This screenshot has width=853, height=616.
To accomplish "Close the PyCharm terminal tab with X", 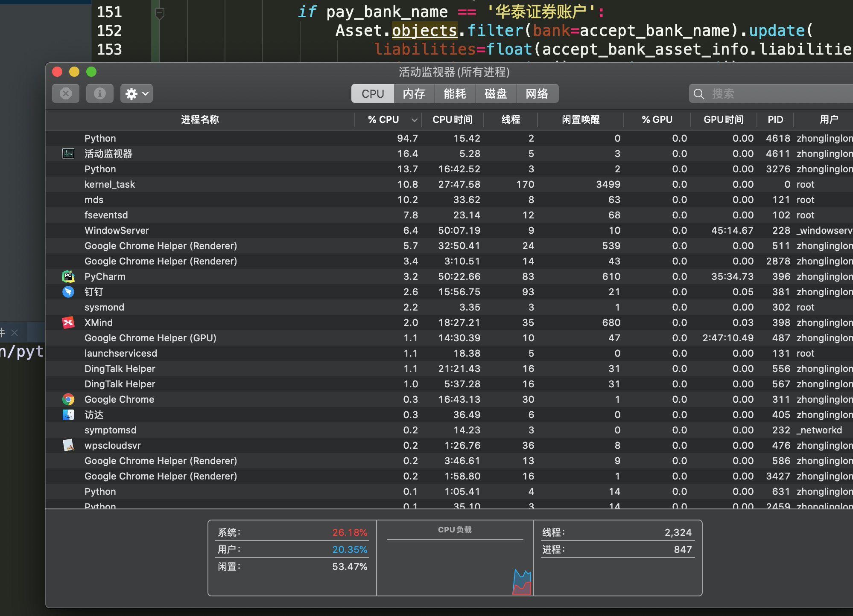I will click(x=15, y=333).
